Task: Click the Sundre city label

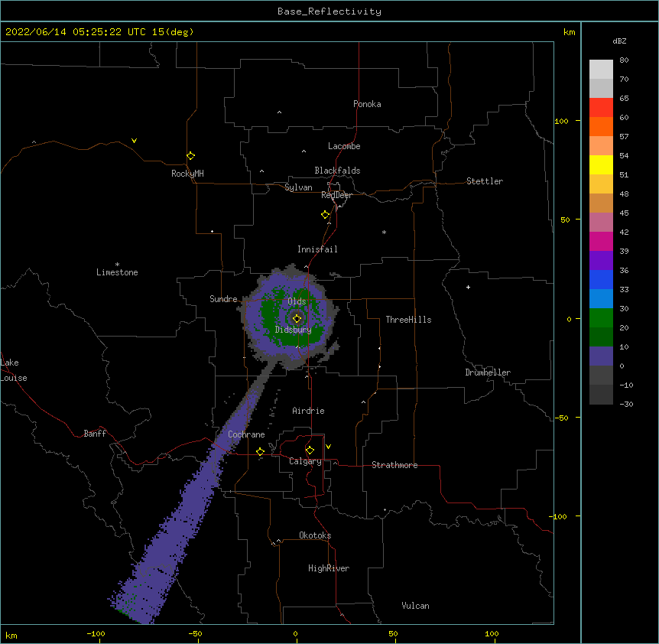Action: click(223, 299)
